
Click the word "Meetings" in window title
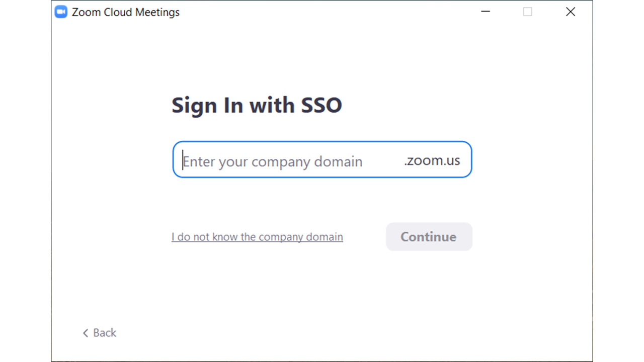pos(157,12)
